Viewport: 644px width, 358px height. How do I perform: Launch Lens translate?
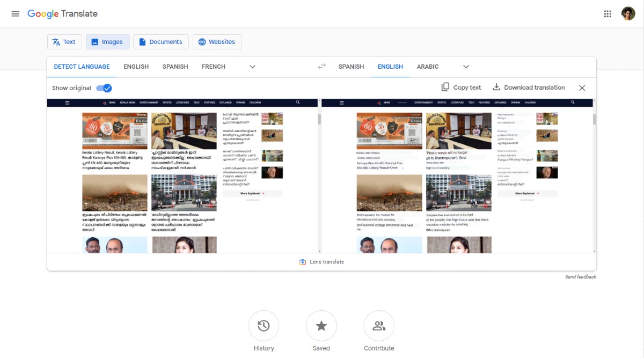click(321, 262)
